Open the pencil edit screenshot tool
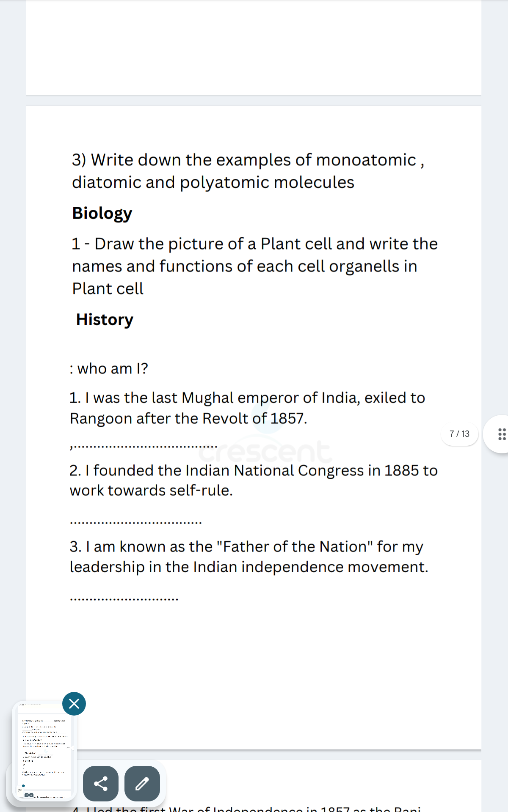 [x=142, y=783]
